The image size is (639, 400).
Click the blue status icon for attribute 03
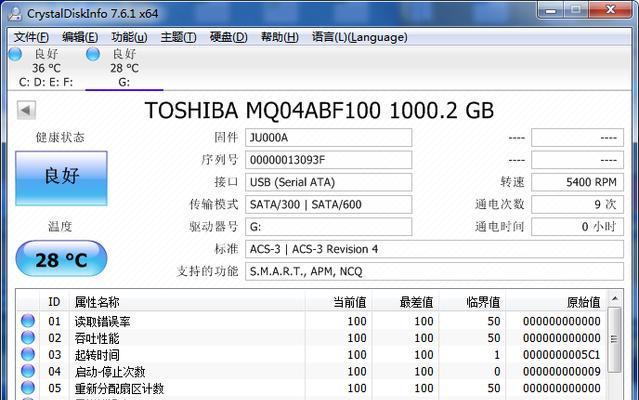point(28,354)
